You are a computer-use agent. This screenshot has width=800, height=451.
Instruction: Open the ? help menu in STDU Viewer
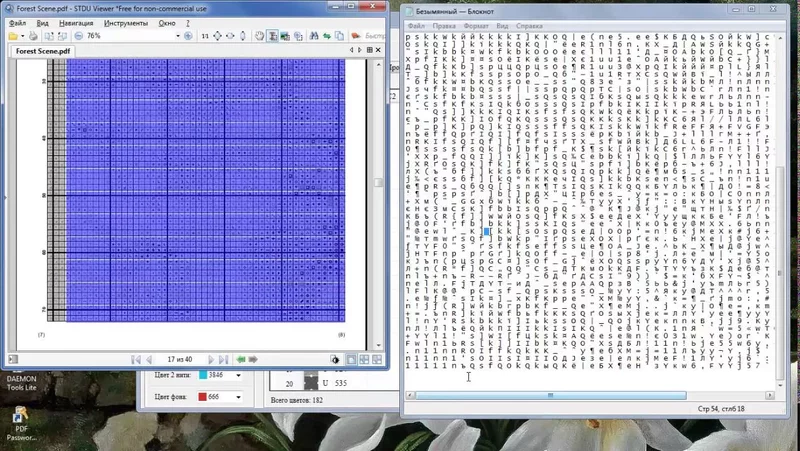click(187, 23)
